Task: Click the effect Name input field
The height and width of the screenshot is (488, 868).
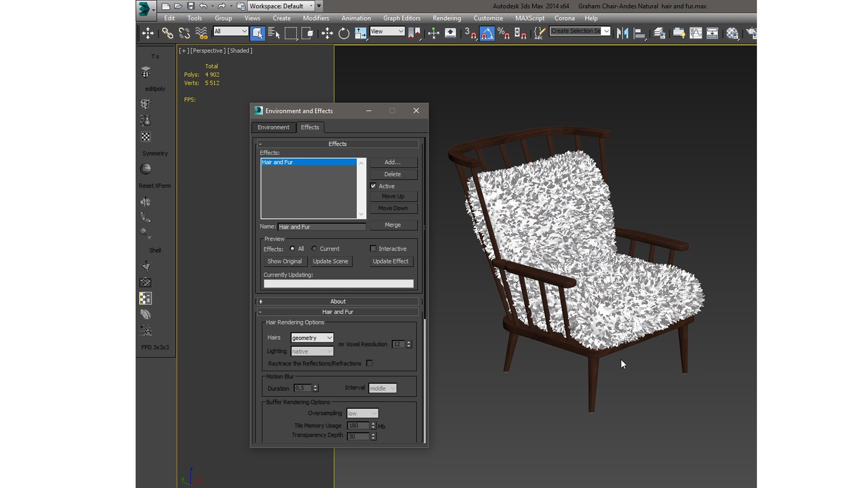Action: (321, 227)
